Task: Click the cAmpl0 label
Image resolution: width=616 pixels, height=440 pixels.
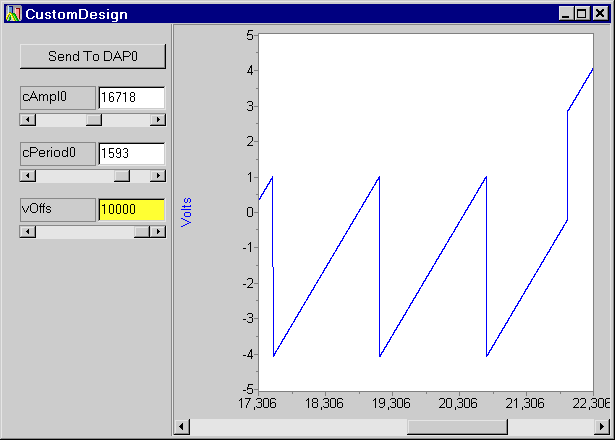Action: coord(58,97)
